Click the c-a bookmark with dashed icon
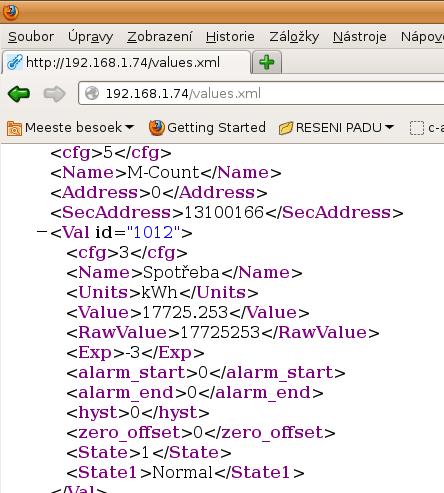The width and height of the screenshot is (444, 493). pos(427,128)
